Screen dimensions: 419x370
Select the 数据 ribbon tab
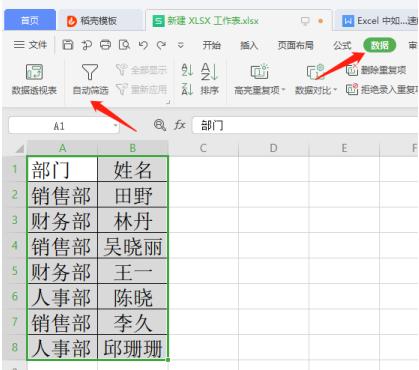(380, 45)
